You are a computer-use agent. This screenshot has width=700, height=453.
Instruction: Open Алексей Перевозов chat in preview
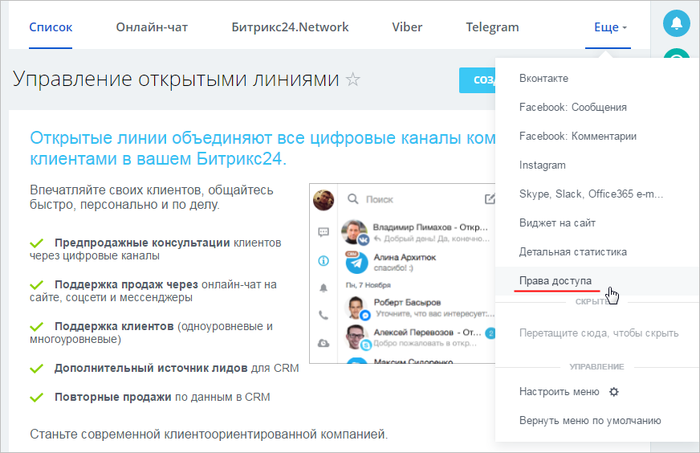(x=416, y=337)
